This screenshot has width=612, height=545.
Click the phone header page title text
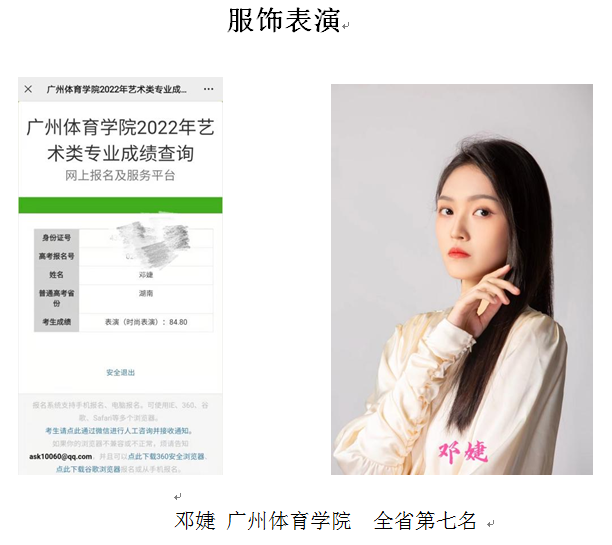pyautogui.click(x=116, y=89)
